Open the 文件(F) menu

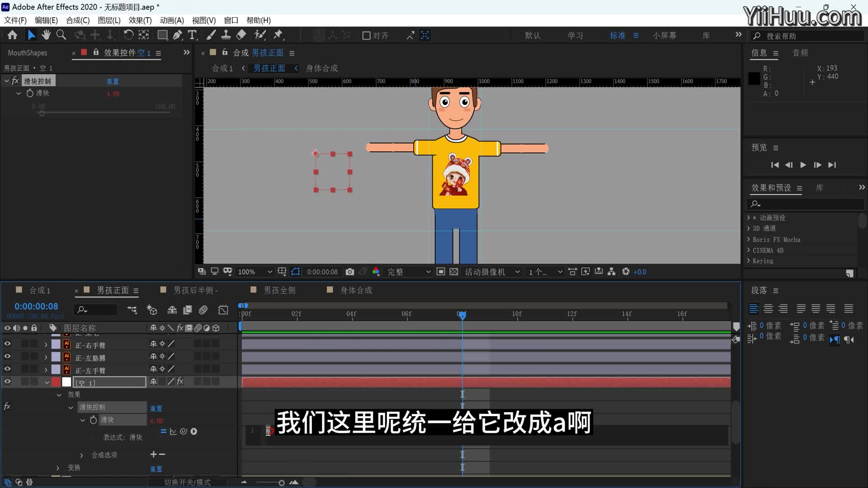(x=15, y=20)
